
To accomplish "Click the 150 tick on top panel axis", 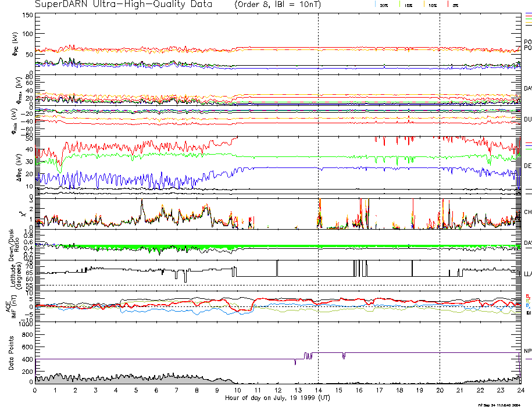I will pos(26,15).
